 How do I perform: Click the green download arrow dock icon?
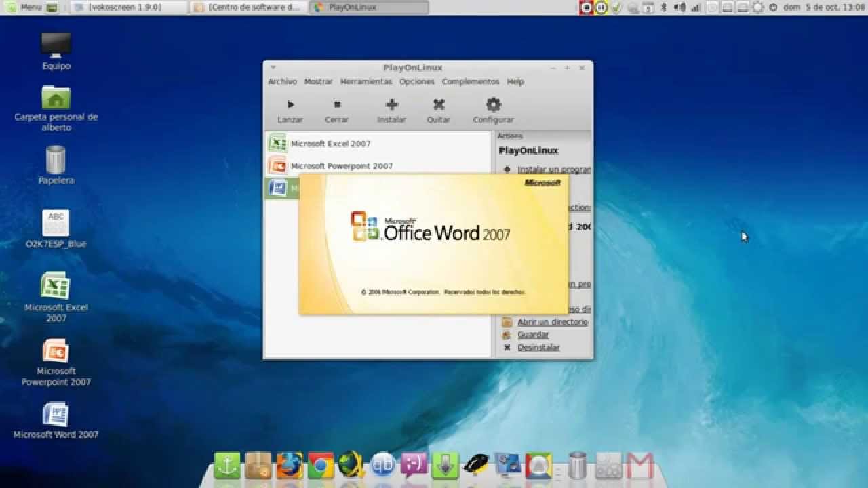point(446,466)
